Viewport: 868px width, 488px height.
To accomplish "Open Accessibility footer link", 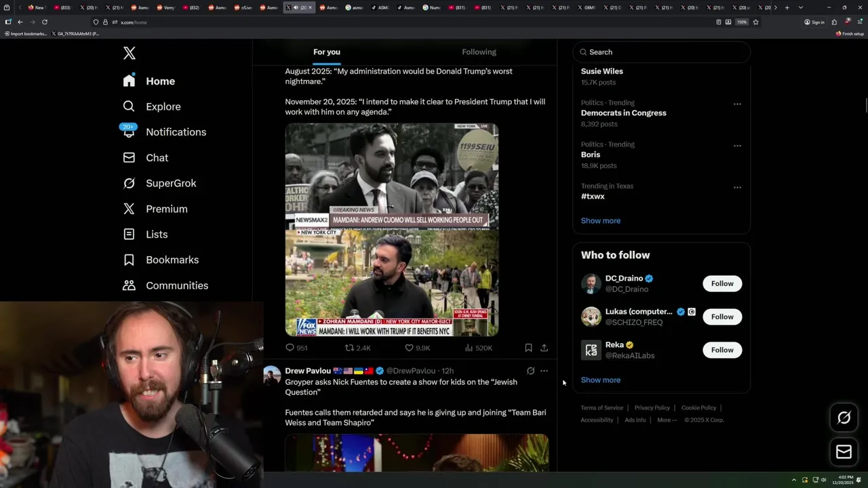I will tap(597, 420).
